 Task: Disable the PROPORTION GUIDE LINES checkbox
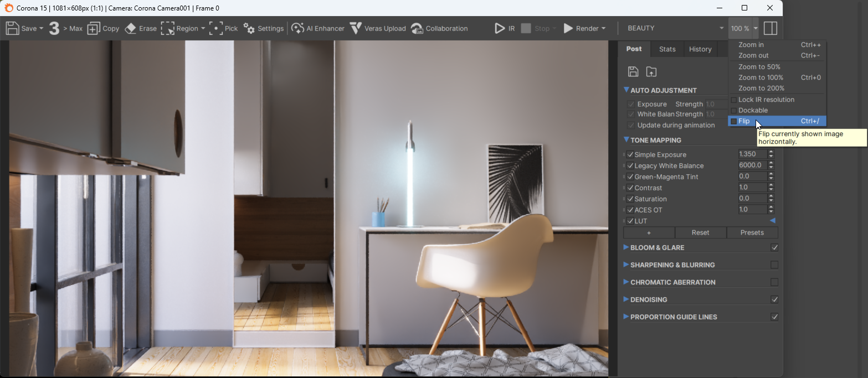pyautogui.click(x=774, y=317)
